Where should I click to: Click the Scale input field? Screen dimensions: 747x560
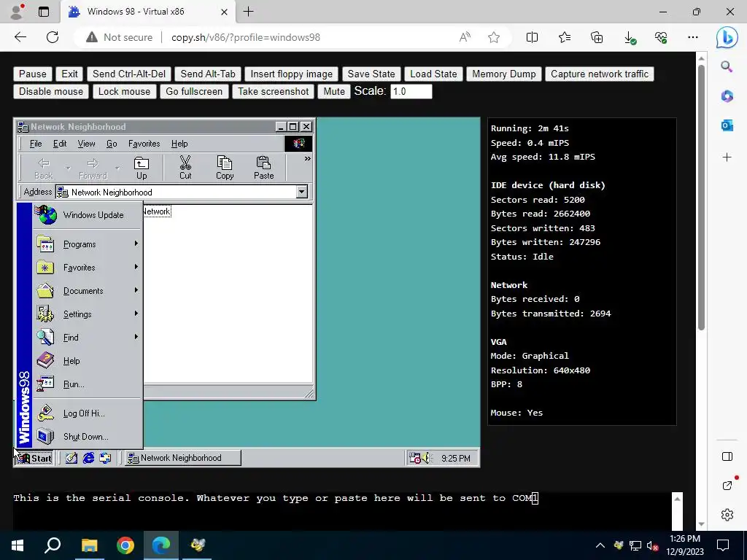click(x=411, y=91)
